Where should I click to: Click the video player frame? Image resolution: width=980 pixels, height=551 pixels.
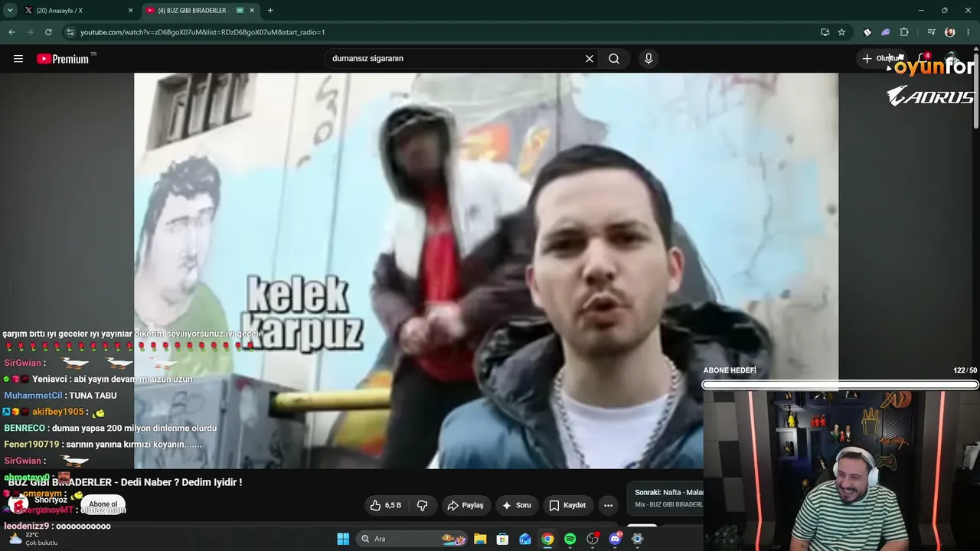[486, 271]
